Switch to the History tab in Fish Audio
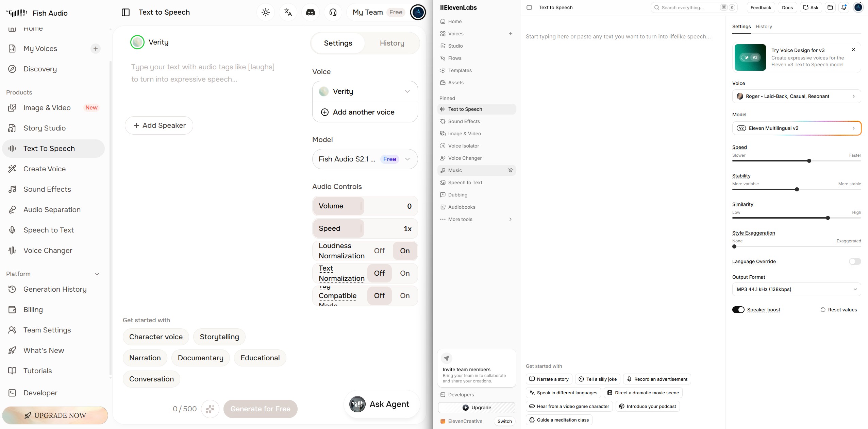868x429 pixels. 392,43
